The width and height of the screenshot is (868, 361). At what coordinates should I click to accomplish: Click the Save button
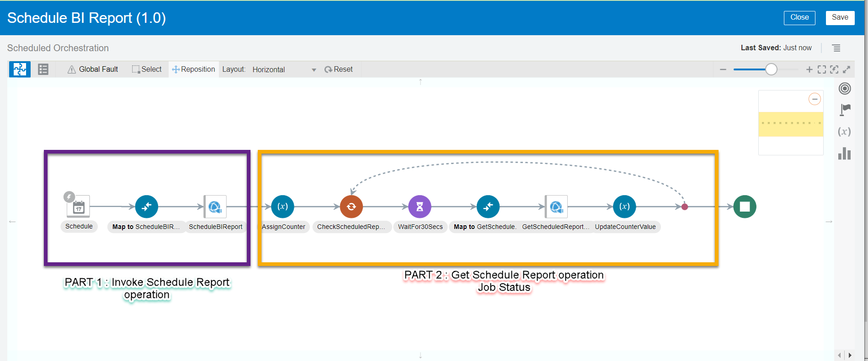pos(840,17)
